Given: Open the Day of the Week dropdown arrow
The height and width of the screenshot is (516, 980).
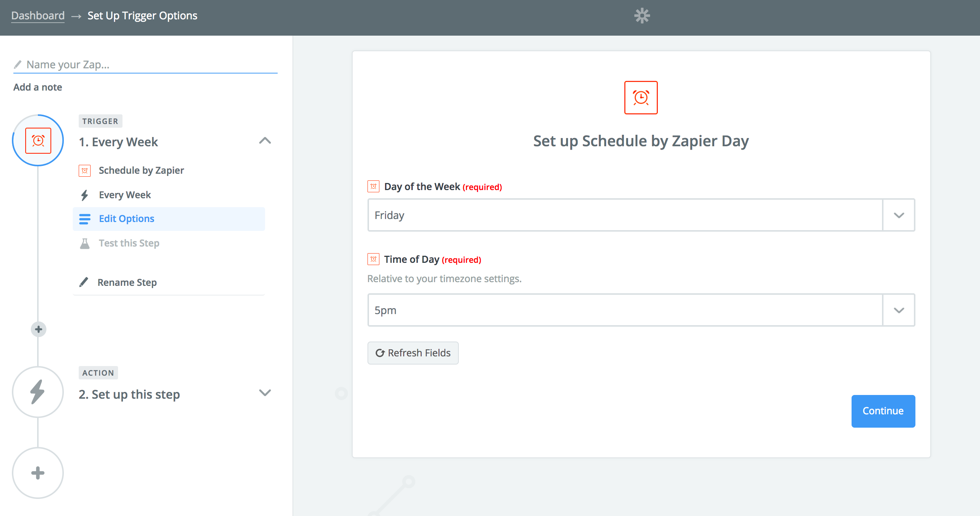Looking at the screenshot, I should 899,215.
